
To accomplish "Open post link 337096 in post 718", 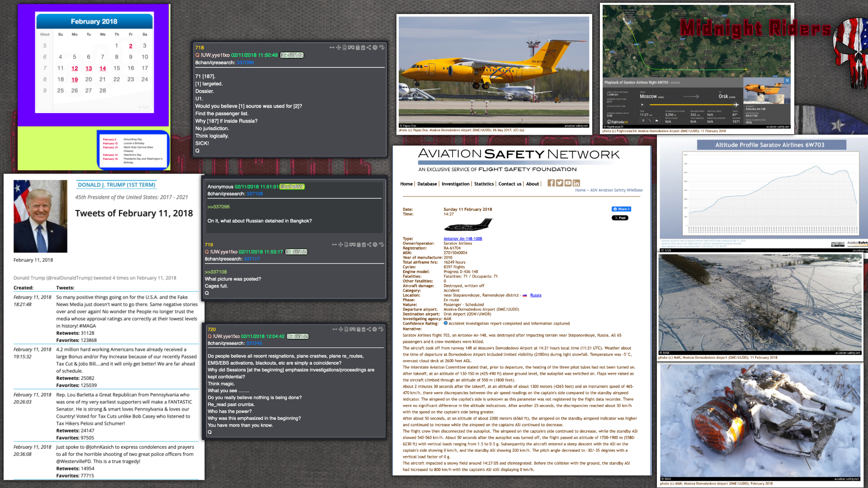I will tap(245, 62).
